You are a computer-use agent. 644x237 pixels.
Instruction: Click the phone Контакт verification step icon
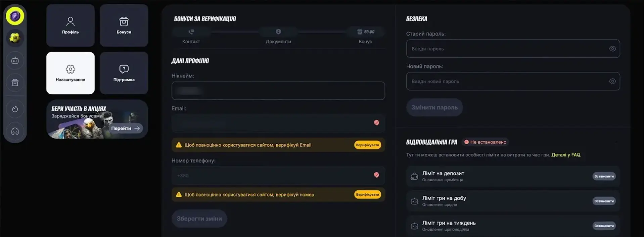pos(191,32)
